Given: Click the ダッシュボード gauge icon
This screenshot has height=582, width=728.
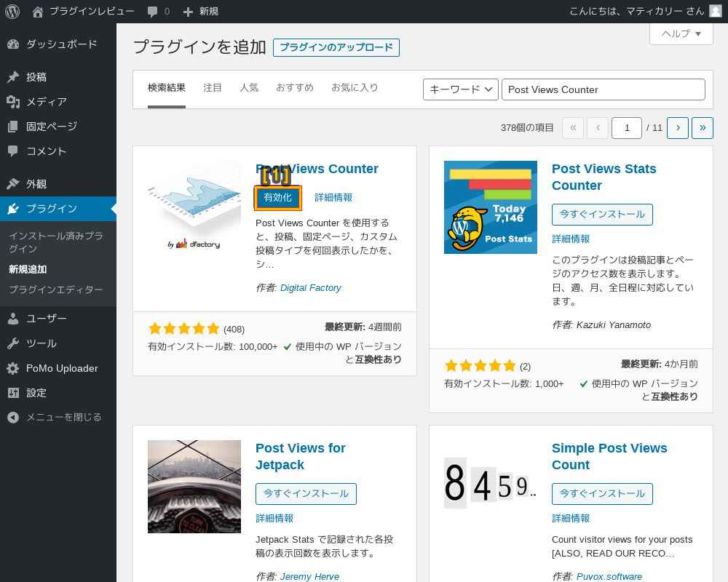Looking at the screenshot, I should (13, 44).
